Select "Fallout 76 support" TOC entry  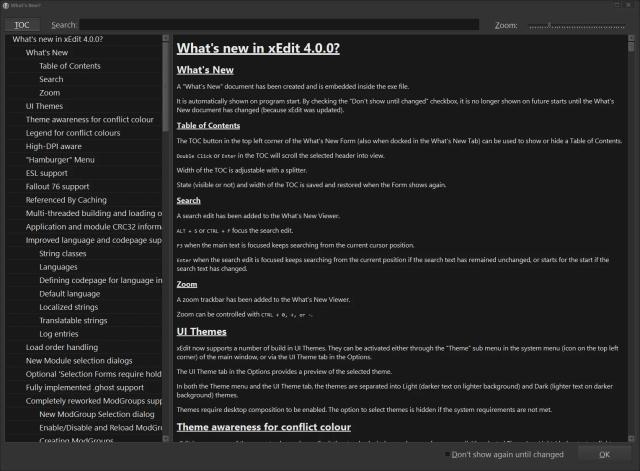click(x=57, y=187)
